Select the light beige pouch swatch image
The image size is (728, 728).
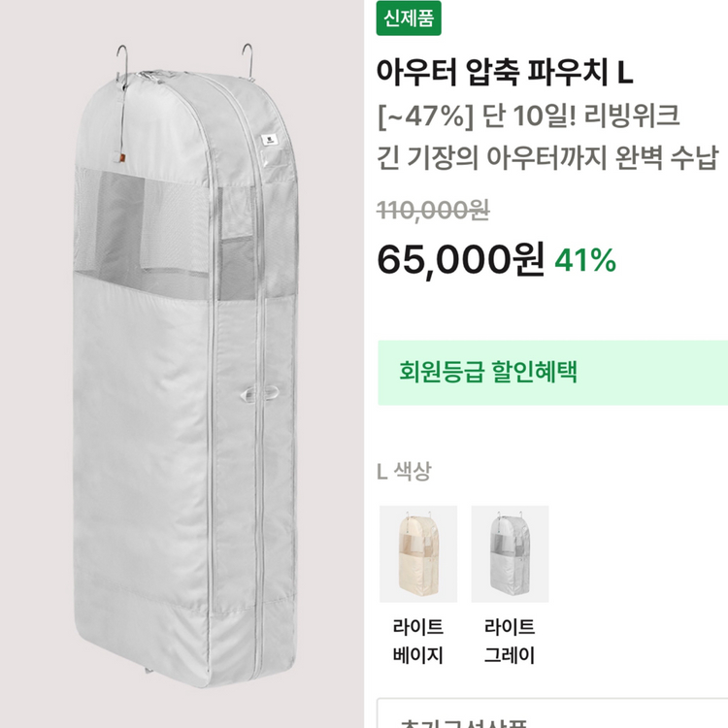(x=418, y=552)
